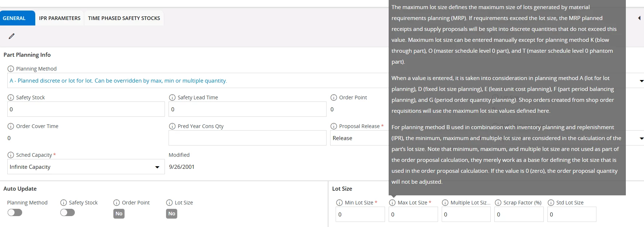This screenshot has height=227, width=644.
Task: Click info icon next to Min Lot Size
Action: [339, 203]
